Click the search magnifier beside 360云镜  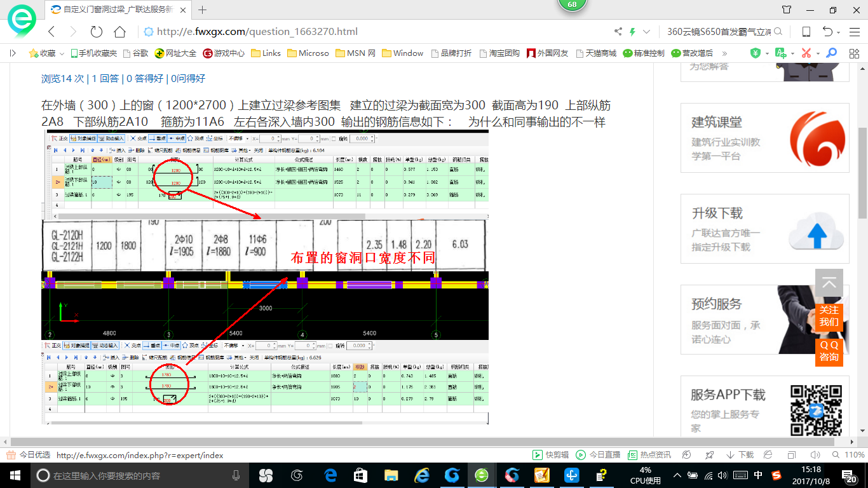[778, 32]
